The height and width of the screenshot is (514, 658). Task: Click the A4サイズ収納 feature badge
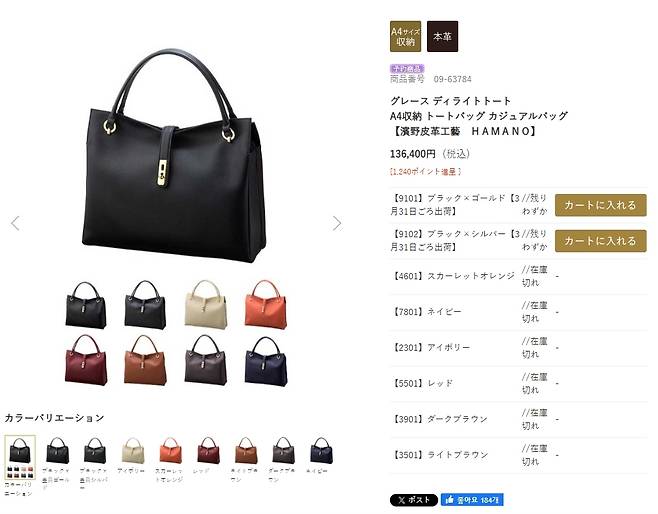(405, 37)
